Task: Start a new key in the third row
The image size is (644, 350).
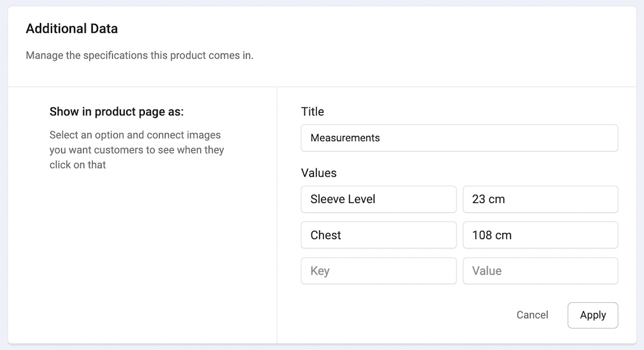Action: tap(379, 271)
